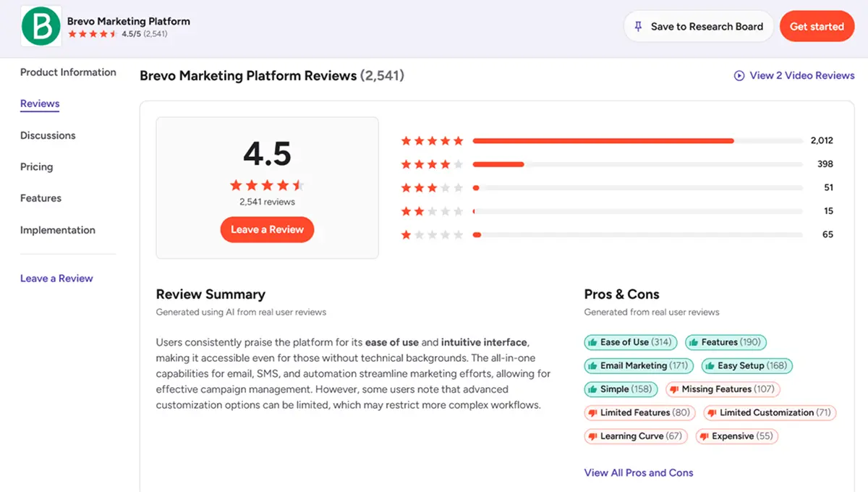This screenshot has height=492, width=868.
Task: Select the Simple (158) pros filter
Action: [x=621, y=389]
